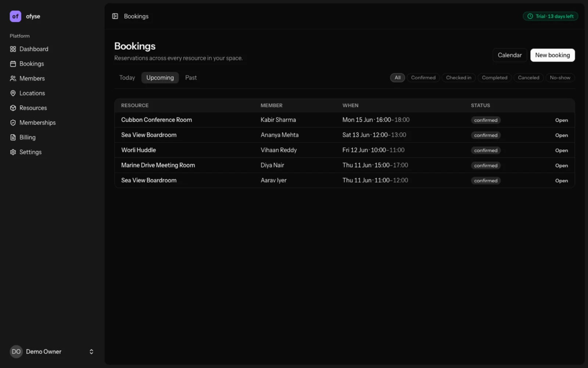
Task: Click the ofyse logo icon
Action: (x=15, y=16)
